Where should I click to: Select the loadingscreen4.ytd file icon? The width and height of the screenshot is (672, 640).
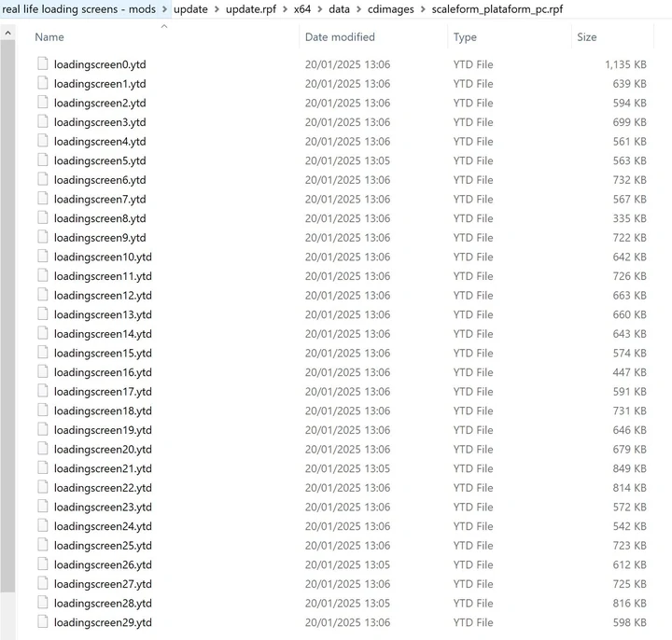pyautogui.click(x=42, y=141)
